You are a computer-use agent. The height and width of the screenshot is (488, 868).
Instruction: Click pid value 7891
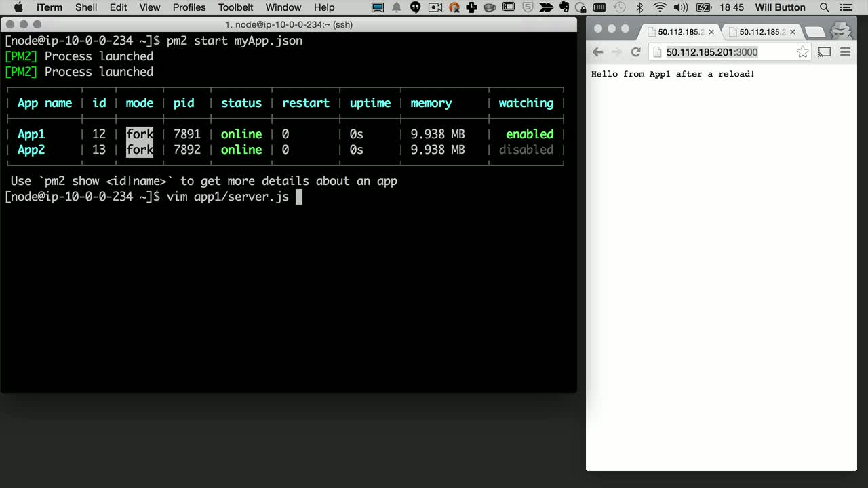click(x=187, y=134)
